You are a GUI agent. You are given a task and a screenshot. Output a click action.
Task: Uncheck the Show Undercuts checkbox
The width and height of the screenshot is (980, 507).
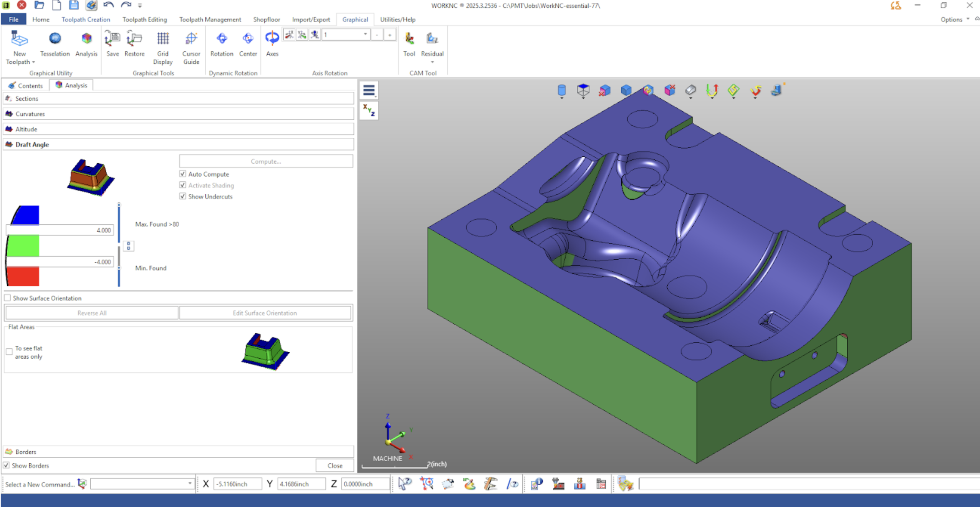pos(183,196)
